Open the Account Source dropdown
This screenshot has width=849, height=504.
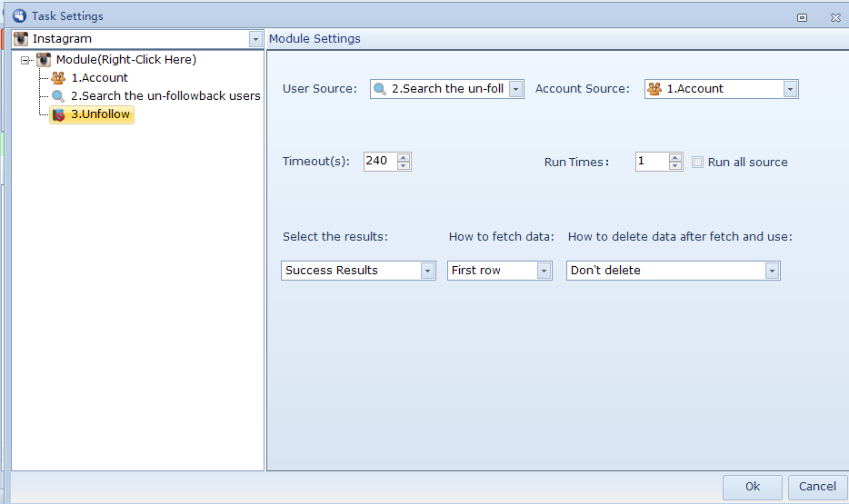789,89
